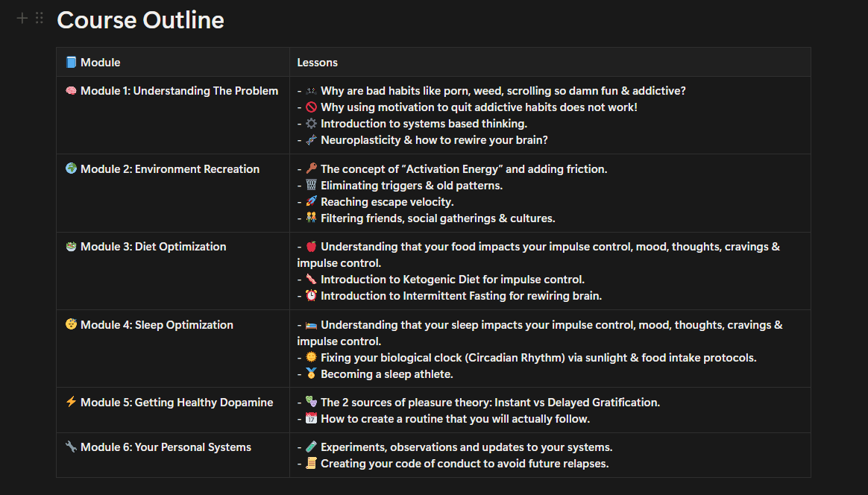This screenshot has width=868, height=495.
Task: Click the sleeping face emoji beside Module 4
Action: (71, 325)
